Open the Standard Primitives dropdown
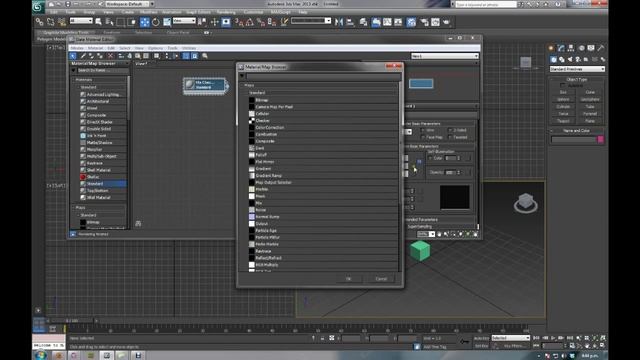The height and width of the screenshot is (360, 640). click(577, 69)
